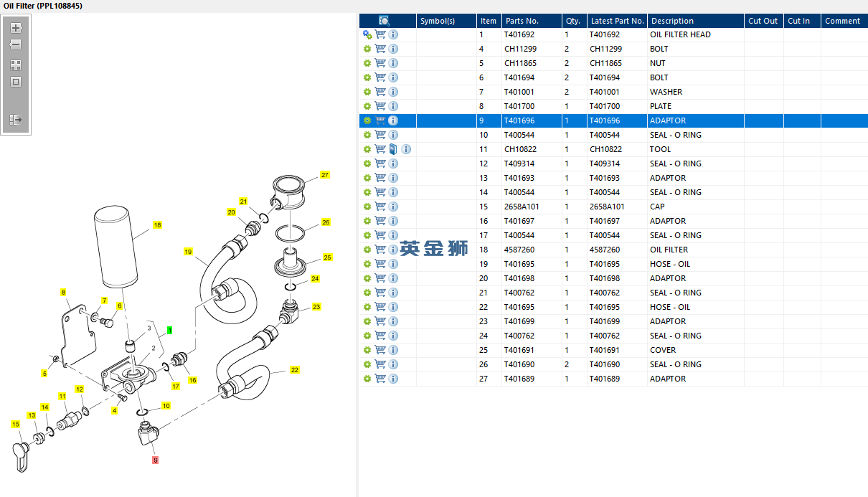The width and height of the screenshot is (868, 497).
Task: Select callout 15 cap label in diagram
Action: (16, 425)
